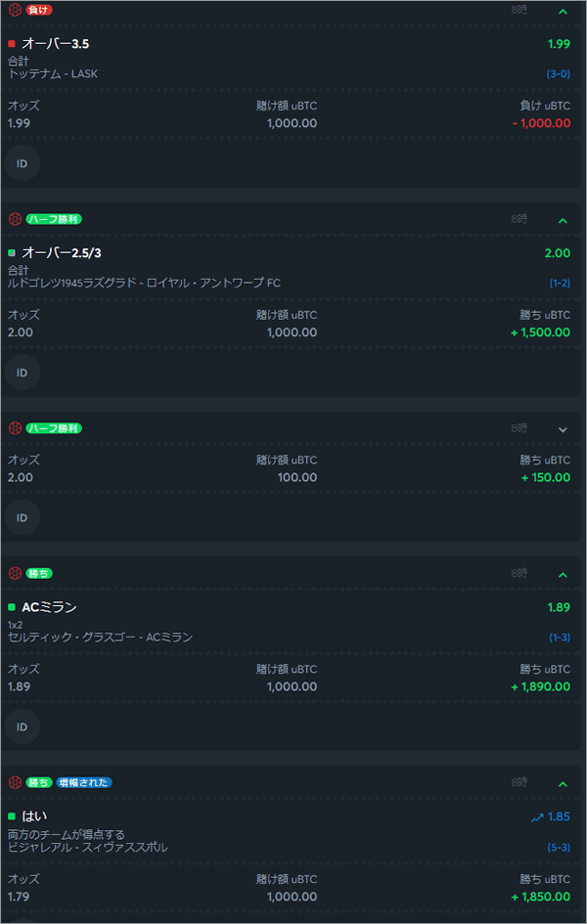Click ID button on Ludogorets bet

click(x=22, y=373)
